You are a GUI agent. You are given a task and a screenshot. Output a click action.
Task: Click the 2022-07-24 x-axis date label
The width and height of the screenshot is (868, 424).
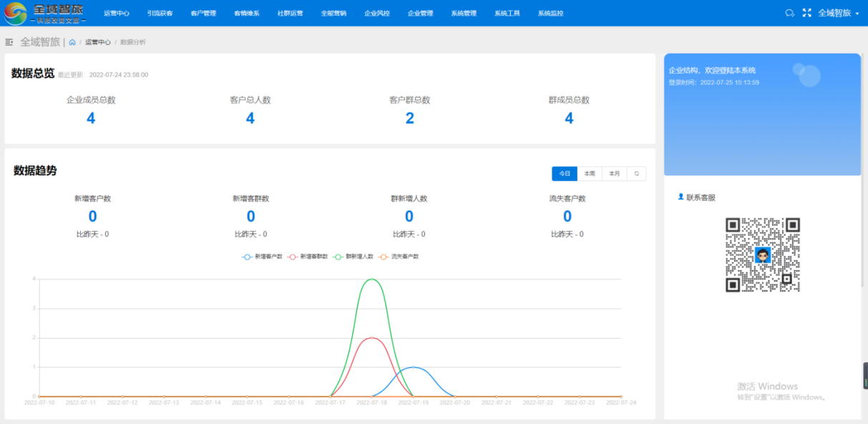[620, 403]
